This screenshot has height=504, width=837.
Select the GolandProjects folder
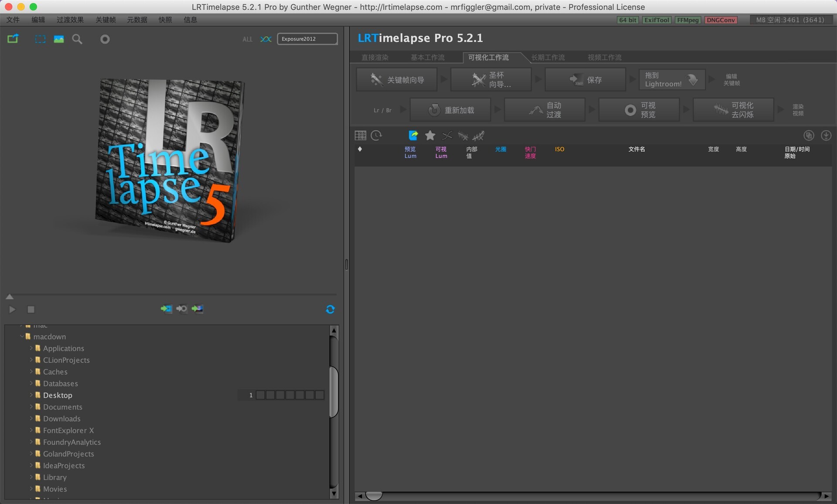68,454
